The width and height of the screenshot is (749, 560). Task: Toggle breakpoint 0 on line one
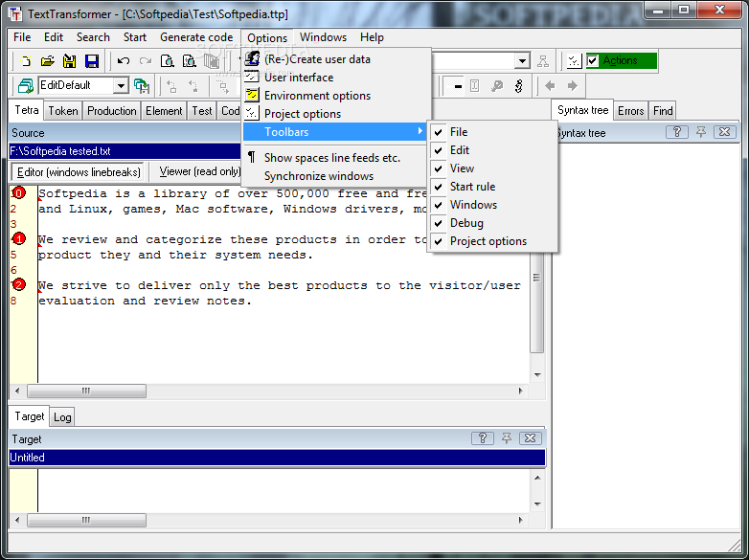pyautogui.click(x=18, y=192)
